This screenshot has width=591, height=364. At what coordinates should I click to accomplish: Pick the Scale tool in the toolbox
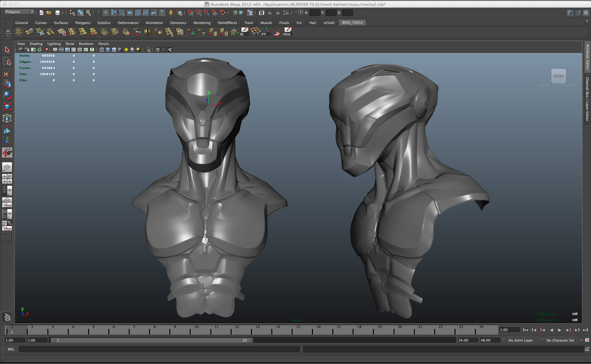point(7,107)
